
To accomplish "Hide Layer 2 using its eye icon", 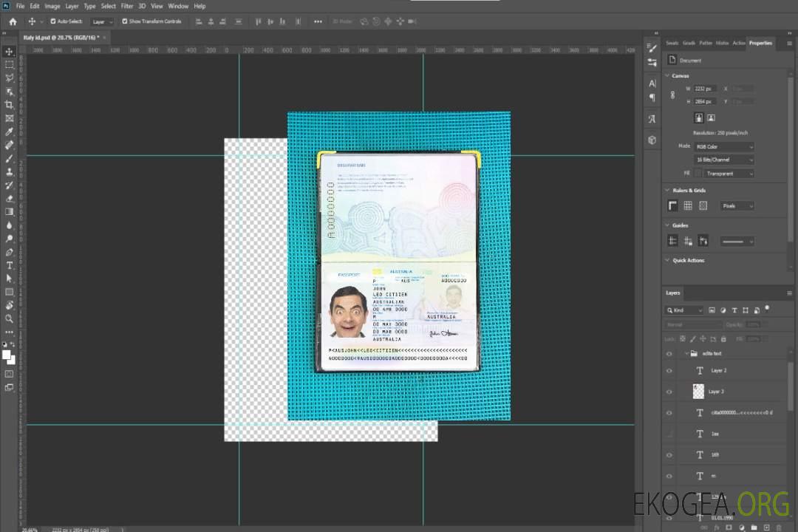I will click(x=669, y=370).
